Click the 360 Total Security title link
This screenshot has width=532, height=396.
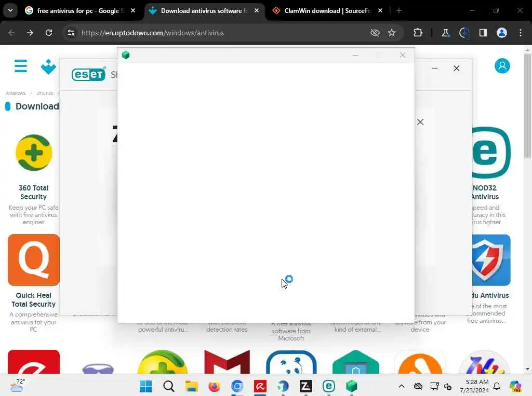[34, 192]
